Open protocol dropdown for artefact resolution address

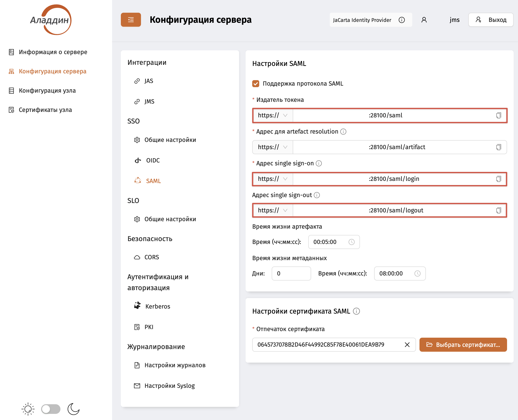pyautogui.click(x=273, y=147)
